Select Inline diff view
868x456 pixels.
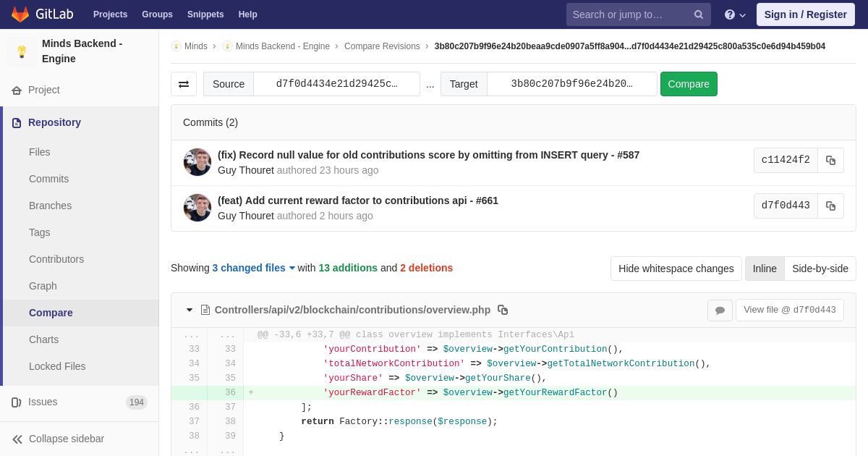coord(764,269)
